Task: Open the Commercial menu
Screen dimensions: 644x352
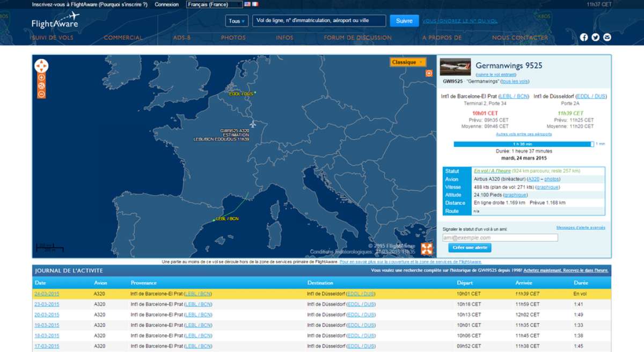Action: pos(123,38)
